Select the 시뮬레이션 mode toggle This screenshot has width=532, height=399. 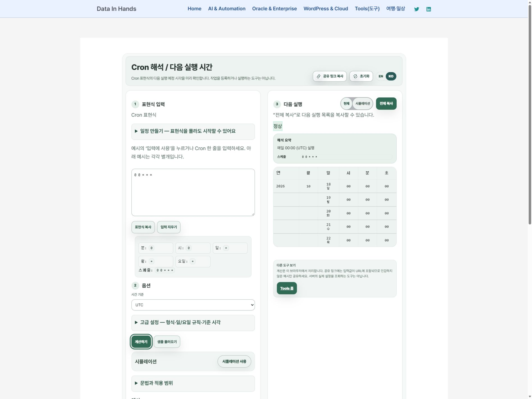click(x=362, y=104)
